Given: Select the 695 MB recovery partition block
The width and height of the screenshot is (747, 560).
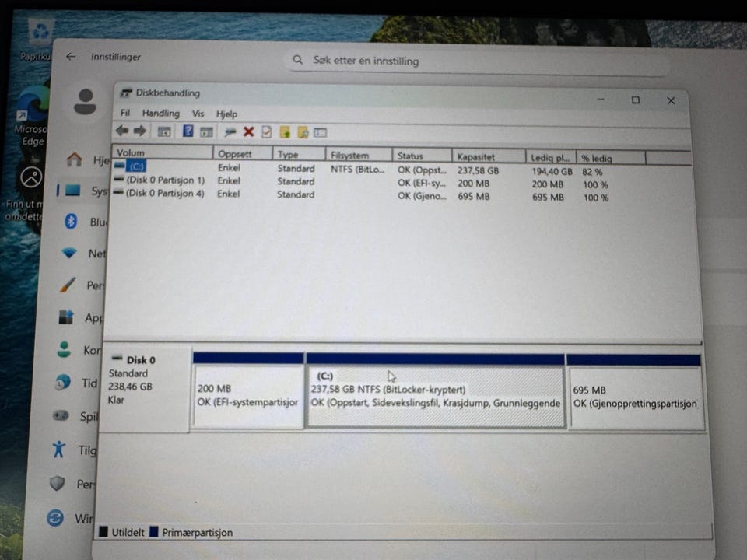Looking at the screenshot, I should [x=635, y=392].
